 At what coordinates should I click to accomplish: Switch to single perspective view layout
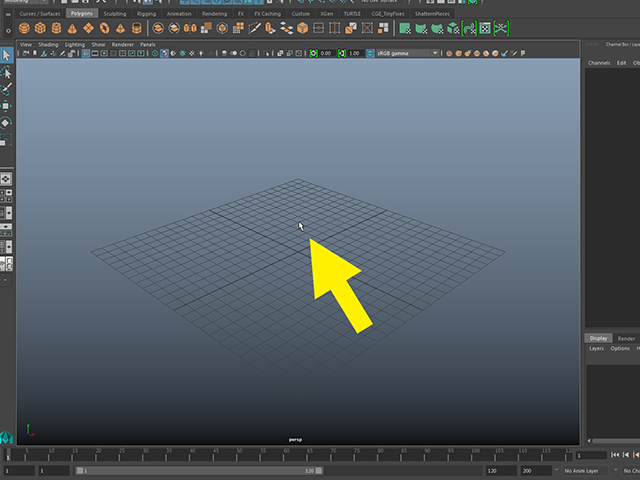pyautogui.click(x=6, y=179)
